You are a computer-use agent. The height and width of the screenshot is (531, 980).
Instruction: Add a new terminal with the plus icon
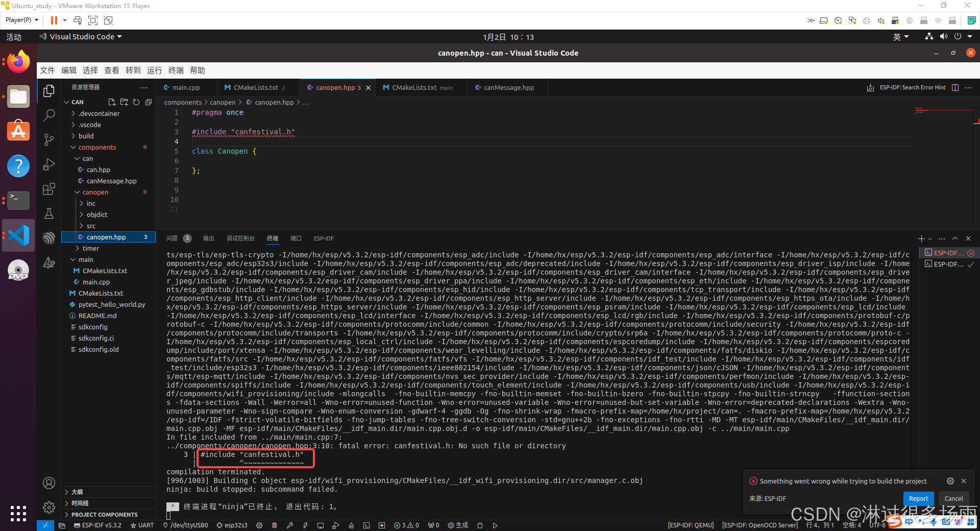(921, 238)
